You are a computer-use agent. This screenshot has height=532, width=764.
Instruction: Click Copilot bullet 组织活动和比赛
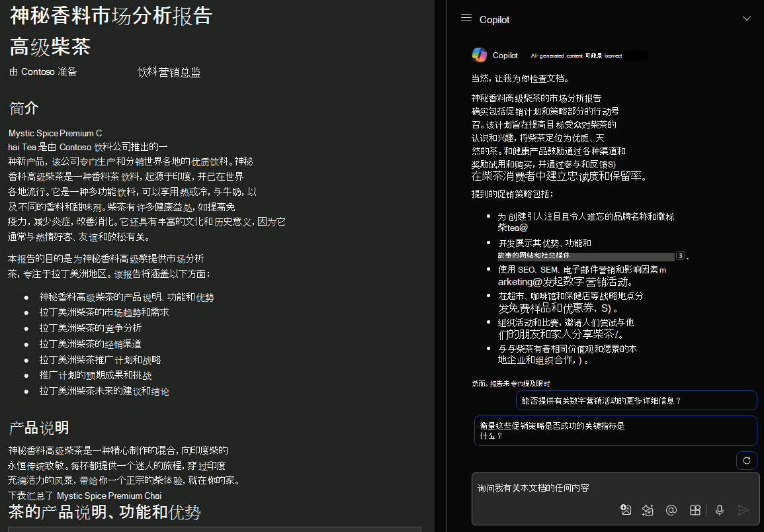click(x=565, y=328)
